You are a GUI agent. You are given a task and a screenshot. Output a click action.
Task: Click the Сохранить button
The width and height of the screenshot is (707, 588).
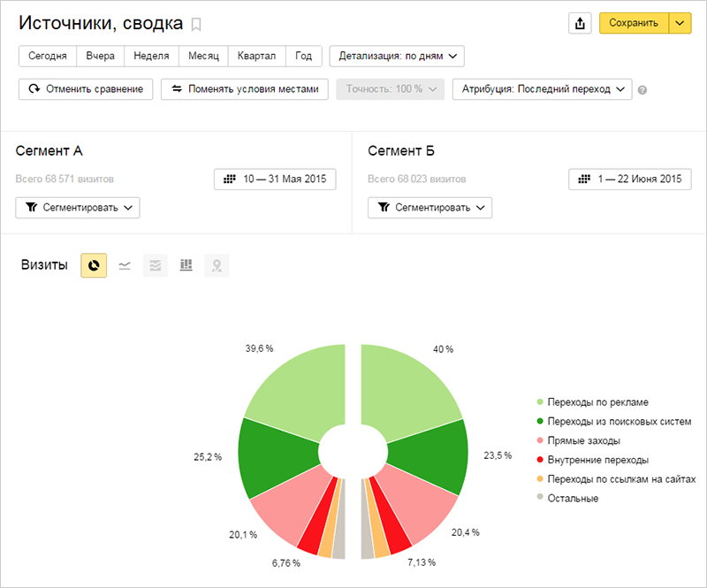click(634, 23)
